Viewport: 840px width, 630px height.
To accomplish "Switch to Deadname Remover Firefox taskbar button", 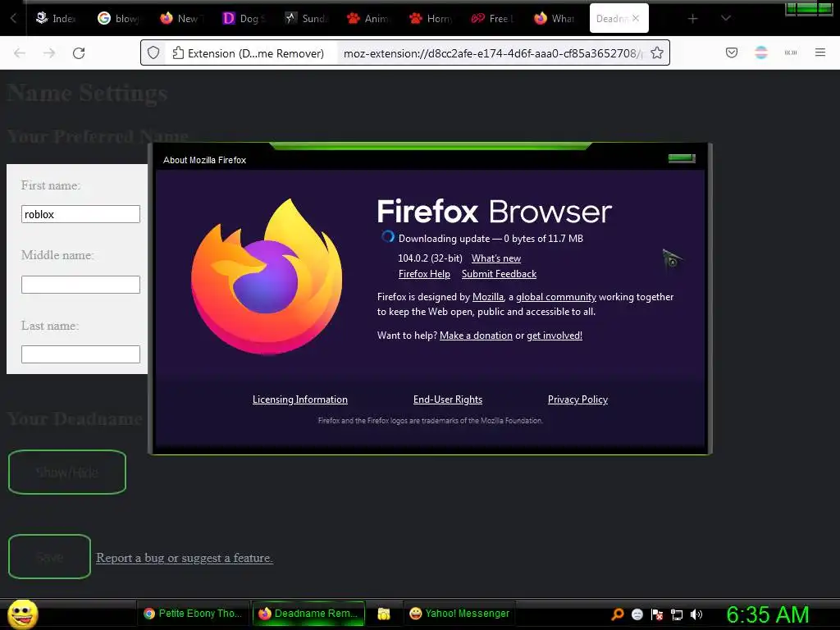I will click(x=308, y=614).
